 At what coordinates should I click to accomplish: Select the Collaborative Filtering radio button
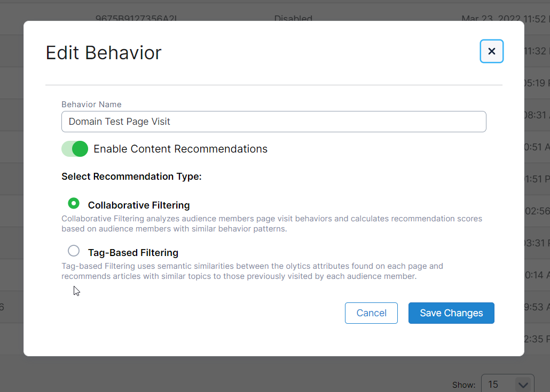74,203
